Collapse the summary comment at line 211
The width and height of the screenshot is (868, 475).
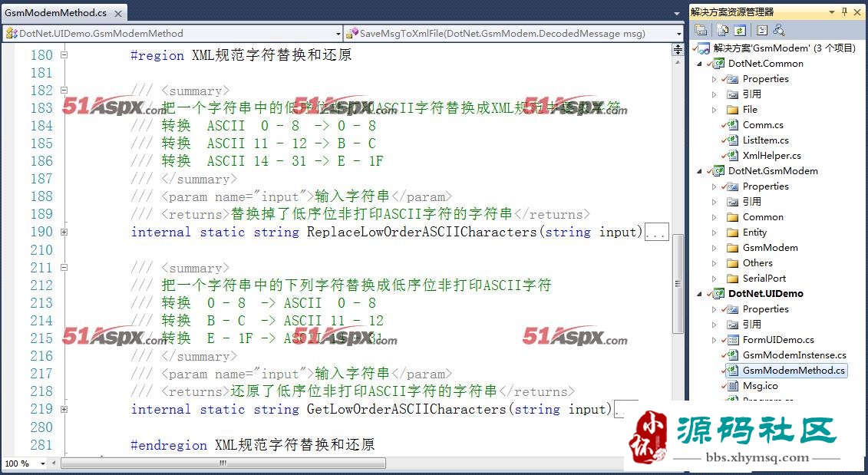[64, 267]
